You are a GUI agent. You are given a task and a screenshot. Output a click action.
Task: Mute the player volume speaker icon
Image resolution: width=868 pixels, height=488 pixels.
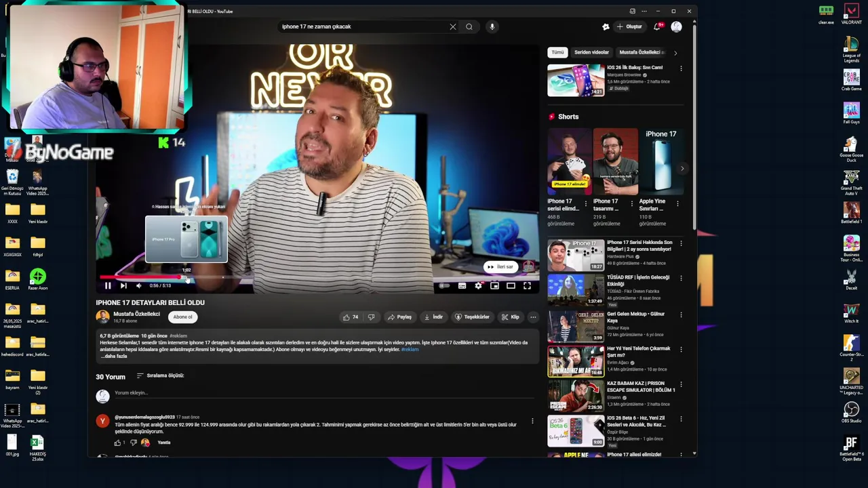coord(139,286)
